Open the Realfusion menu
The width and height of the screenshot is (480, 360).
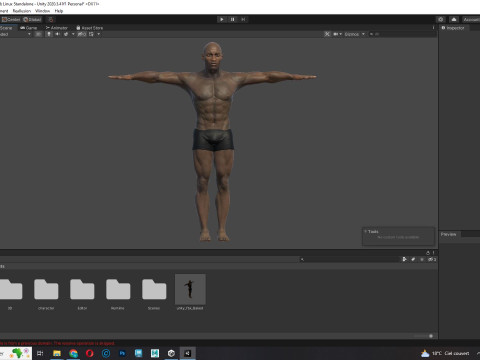coord(21,11)
